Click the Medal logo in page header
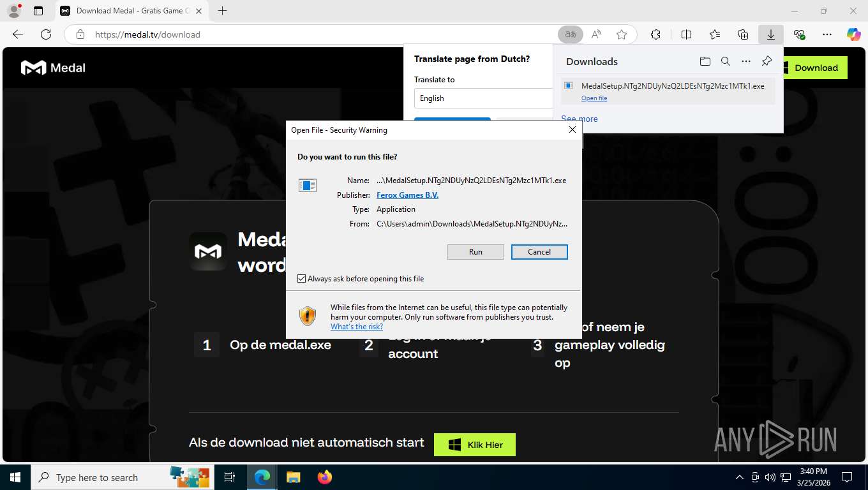Viewport: 868px width, 490px height. click(x=53, y=68)
